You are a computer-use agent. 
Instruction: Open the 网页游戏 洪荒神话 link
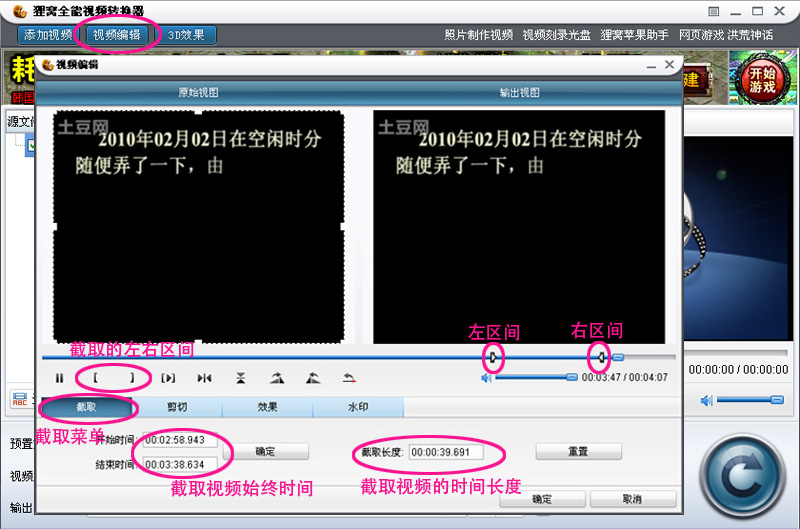click(x=726, y=35)
